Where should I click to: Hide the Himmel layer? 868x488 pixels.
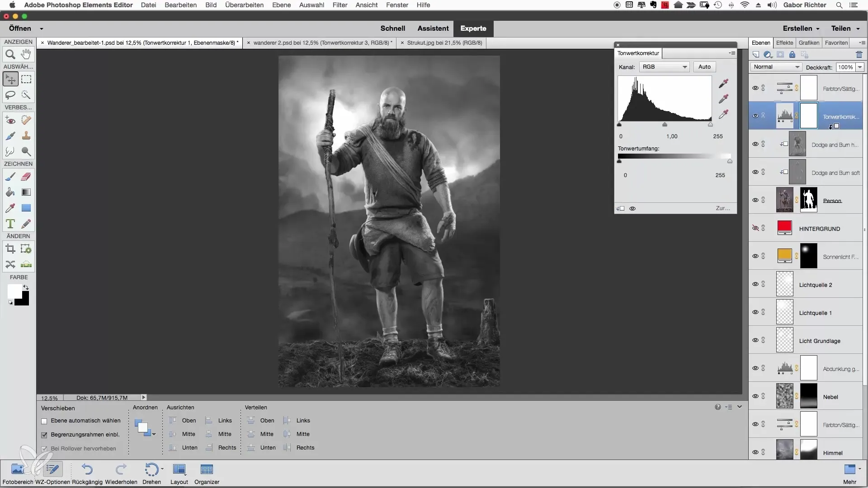[x=755, y=452]
